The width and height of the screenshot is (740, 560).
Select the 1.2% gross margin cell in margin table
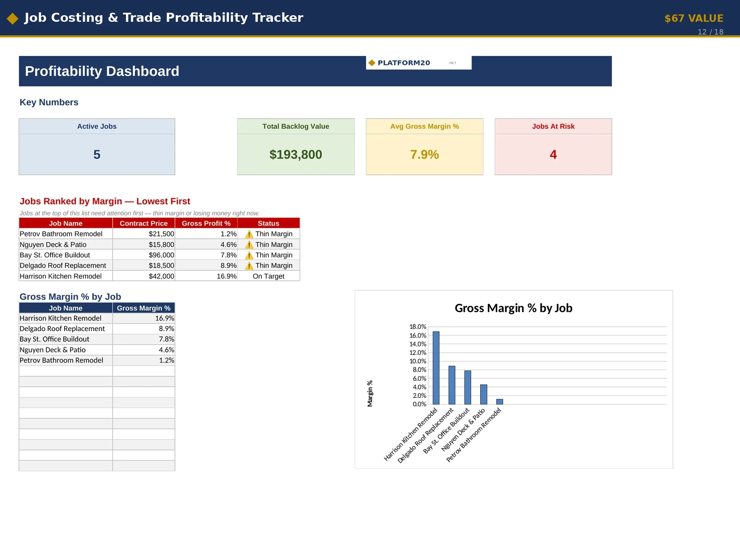[x=143, y=360]
